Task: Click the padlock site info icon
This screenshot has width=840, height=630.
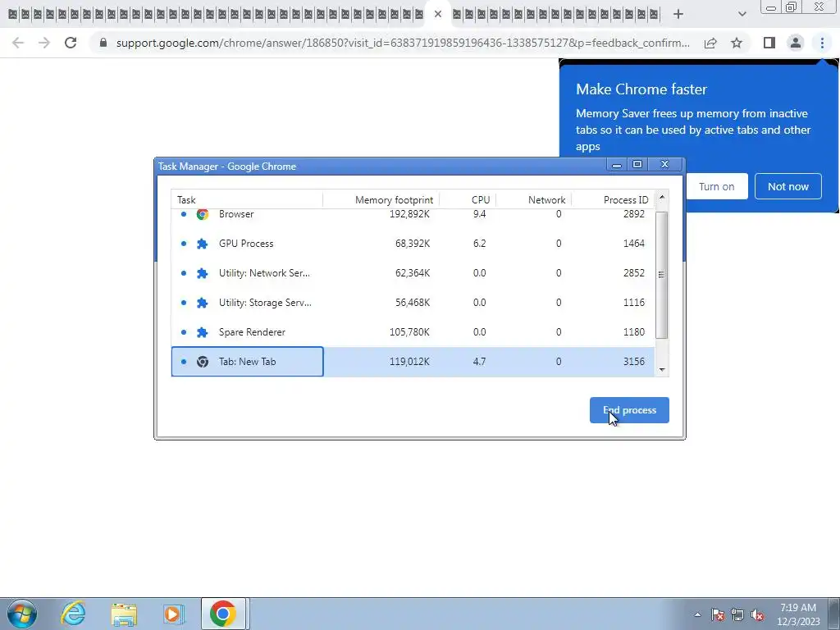Action: coord(103,43)
